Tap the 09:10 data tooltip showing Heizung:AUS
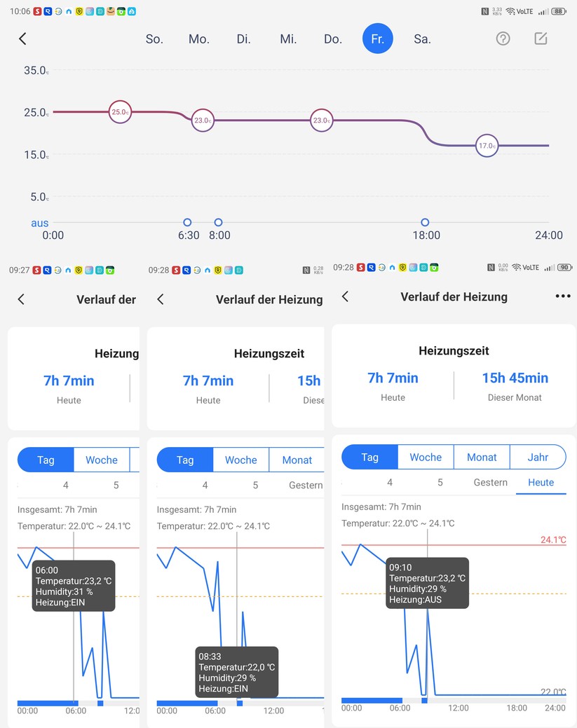 pyautogui.click(x=427, y=582)
